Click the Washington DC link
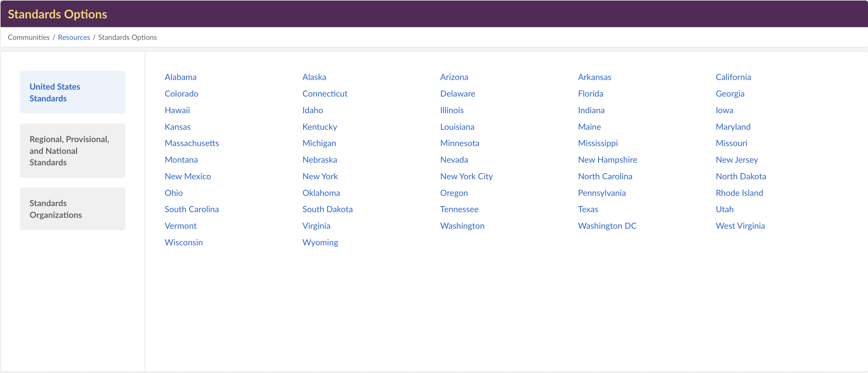 [x=607, y=226]
